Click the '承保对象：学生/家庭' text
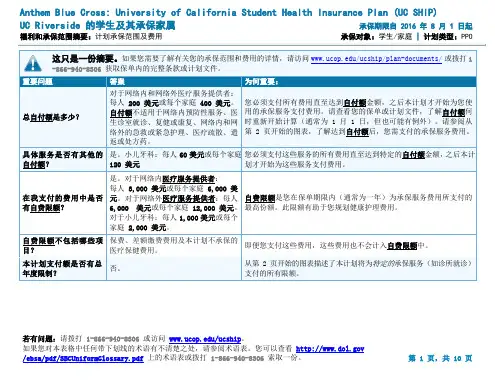This screenshot has height=383, width=495. (376, 36)
